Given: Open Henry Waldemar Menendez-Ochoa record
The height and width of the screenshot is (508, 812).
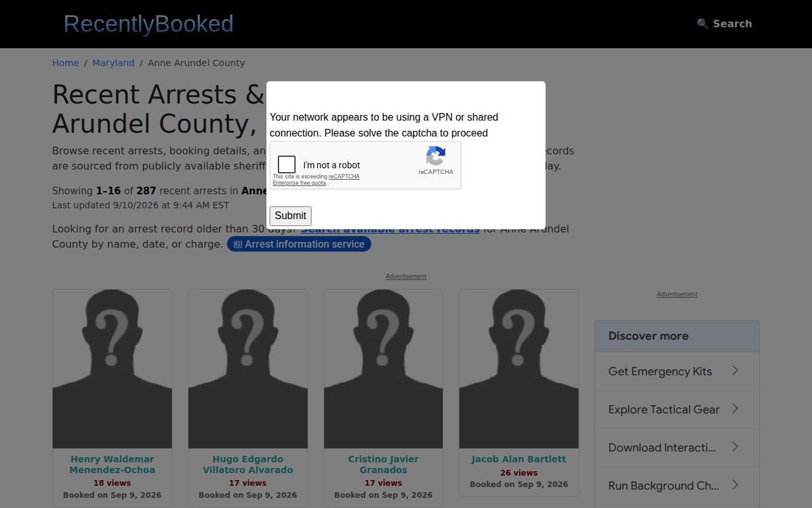Looking at the screenshot, I should tap(112, 464).
